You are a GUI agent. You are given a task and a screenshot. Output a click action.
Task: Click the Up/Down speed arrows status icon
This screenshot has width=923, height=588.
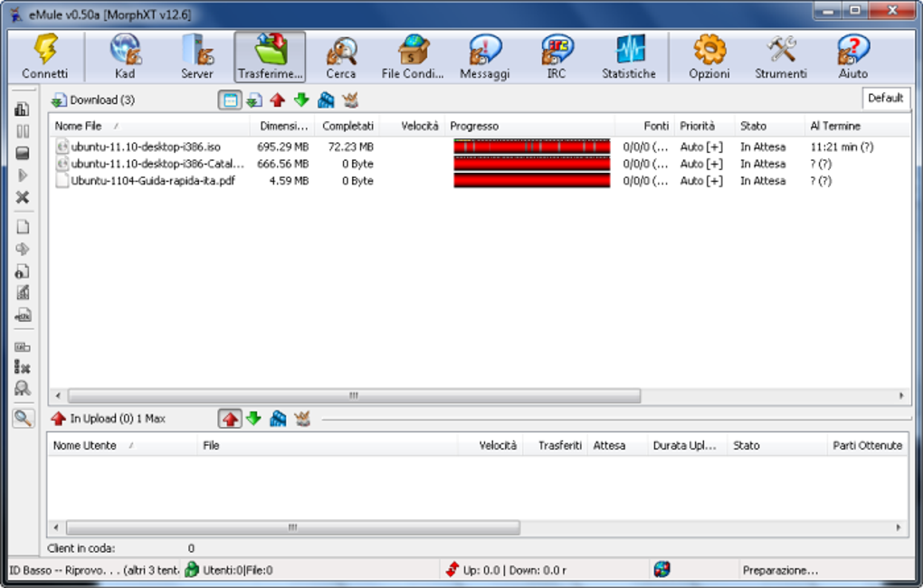coord(452,570)
